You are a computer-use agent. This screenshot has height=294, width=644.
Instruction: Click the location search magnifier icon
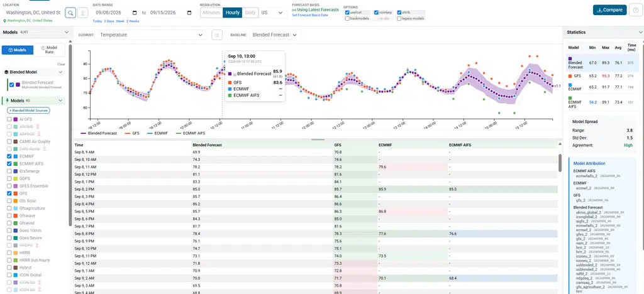(x=70, y=13)
